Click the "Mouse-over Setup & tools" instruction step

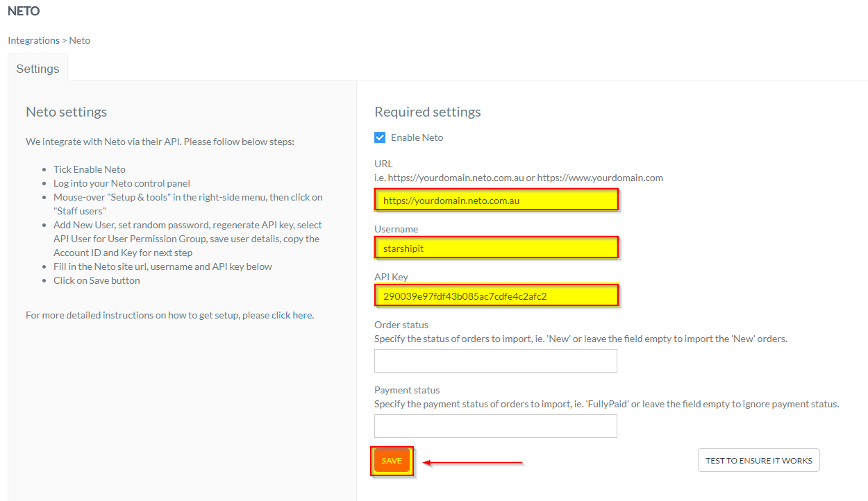(188, 204)
